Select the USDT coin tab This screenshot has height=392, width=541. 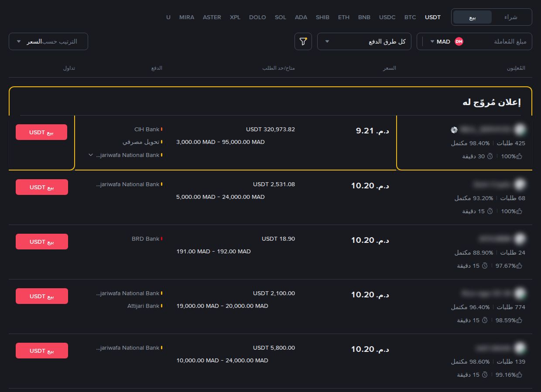(433, 17)
